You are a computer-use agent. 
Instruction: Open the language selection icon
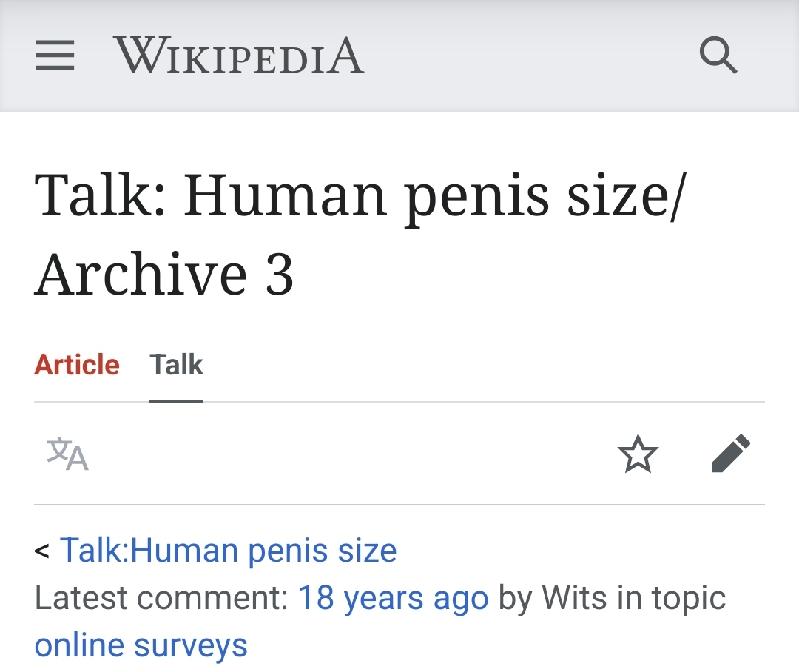[x=67, y=454]
